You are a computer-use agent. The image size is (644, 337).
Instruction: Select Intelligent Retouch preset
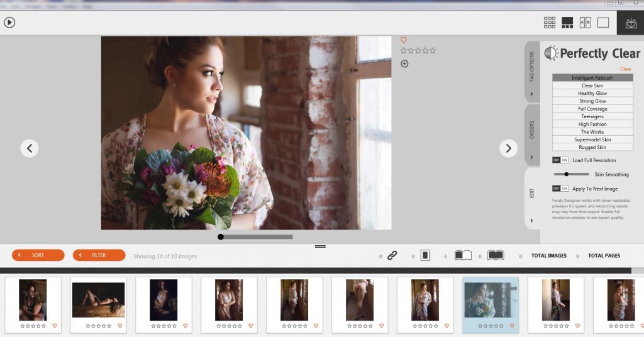592,77
